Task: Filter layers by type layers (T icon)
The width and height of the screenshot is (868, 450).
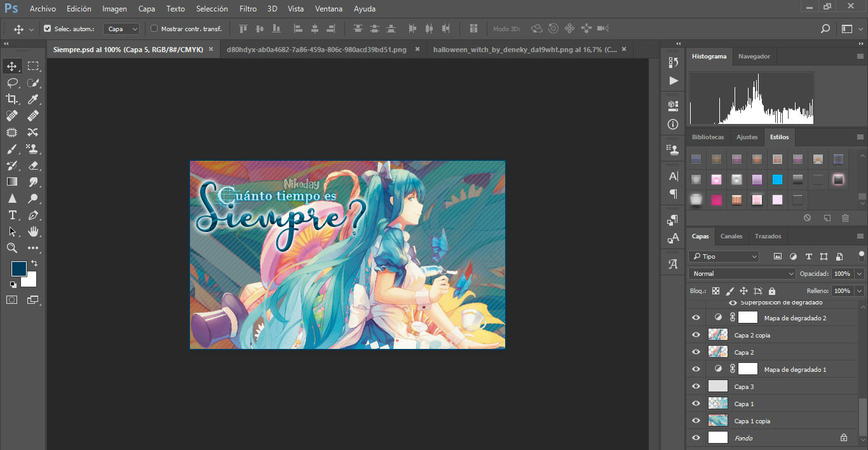Action: pos(808,257)
